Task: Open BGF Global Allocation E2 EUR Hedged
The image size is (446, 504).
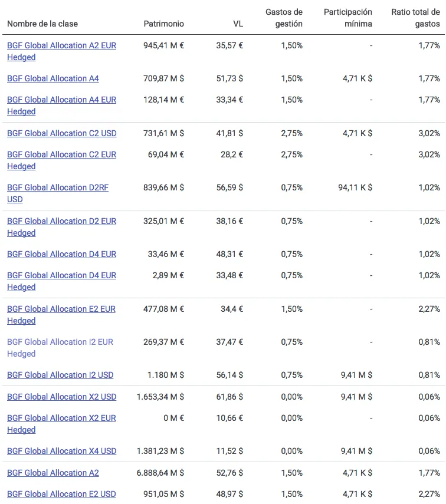Action: pyautogui.click(x=61, y=309)
